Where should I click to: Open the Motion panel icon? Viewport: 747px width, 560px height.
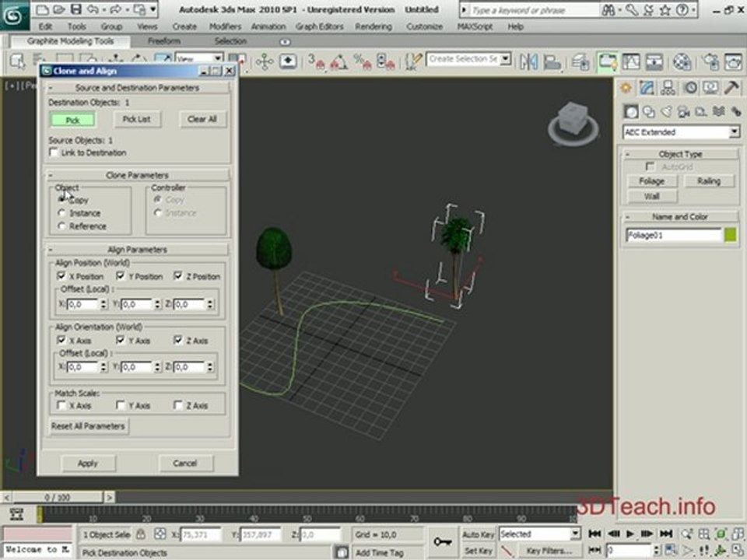coord(690,88)
